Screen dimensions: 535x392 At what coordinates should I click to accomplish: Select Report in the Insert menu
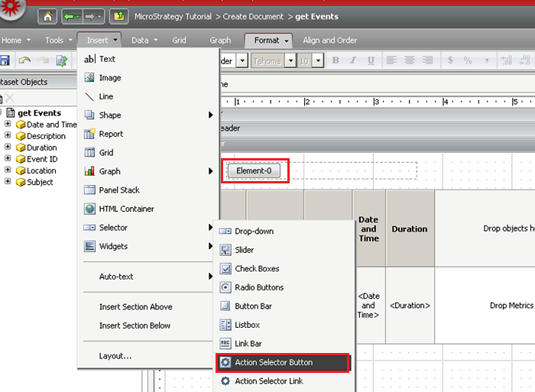tap(148, 134)
